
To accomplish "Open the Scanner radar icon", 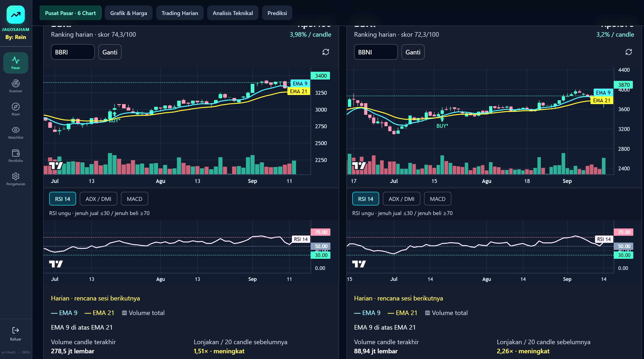I will point(15,83).
